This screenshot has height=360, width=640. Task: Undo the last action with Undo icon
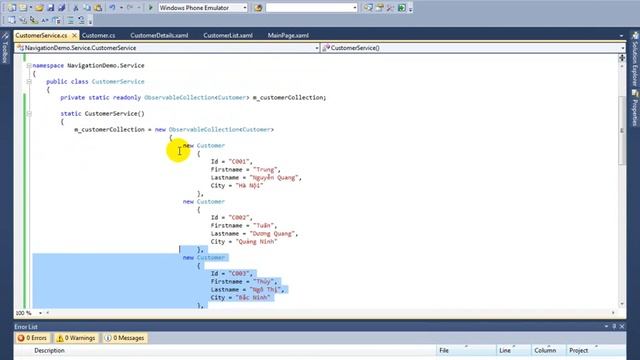[112, 8]
